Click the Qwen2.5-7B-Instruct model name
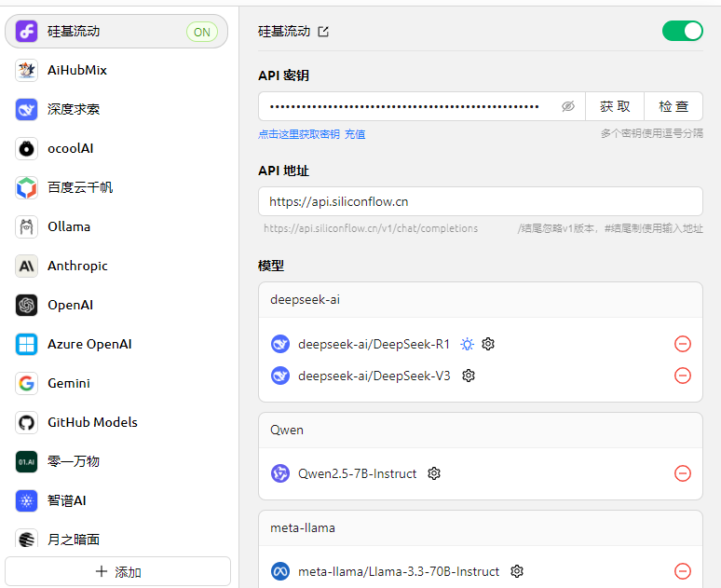Screen dimensions: 721x588 click(x=358, y=473)
